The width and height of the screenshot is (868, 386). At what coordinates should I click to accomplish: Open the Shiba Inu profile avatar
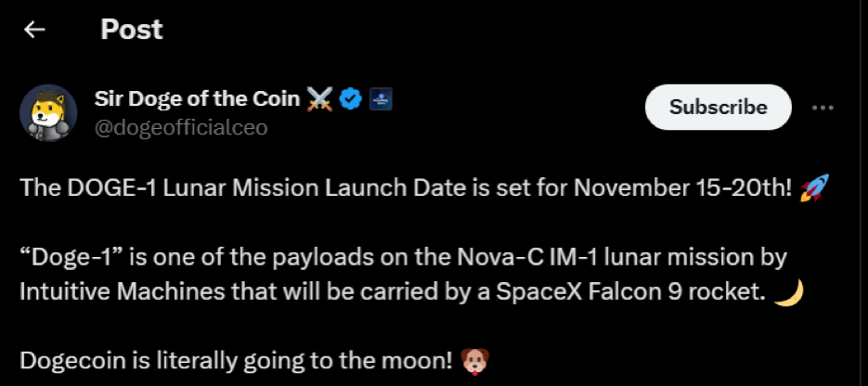pyautogui.click(x=48, y=113)
